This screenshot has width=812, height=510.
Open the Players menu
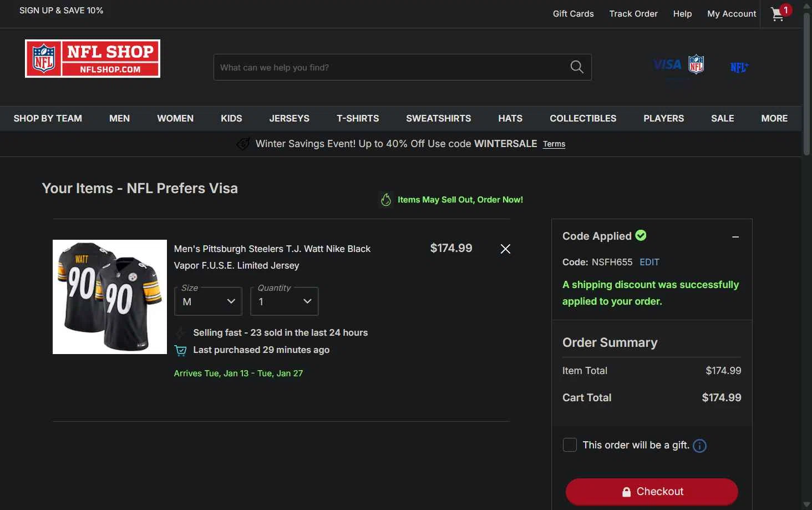click(x=664, y=118)
